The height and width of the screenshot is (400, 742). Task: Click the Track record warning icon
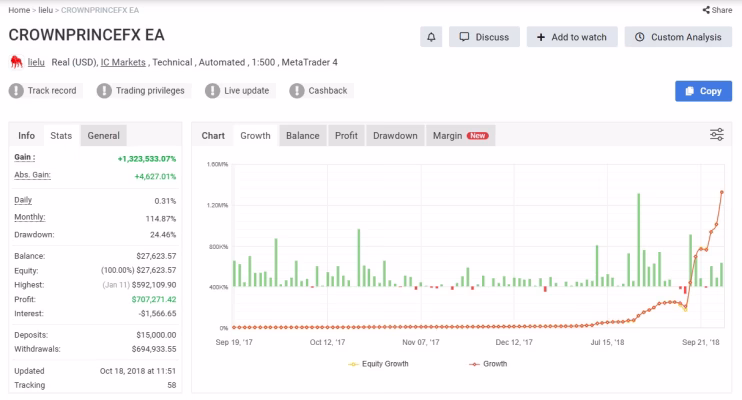pos(16,90)
